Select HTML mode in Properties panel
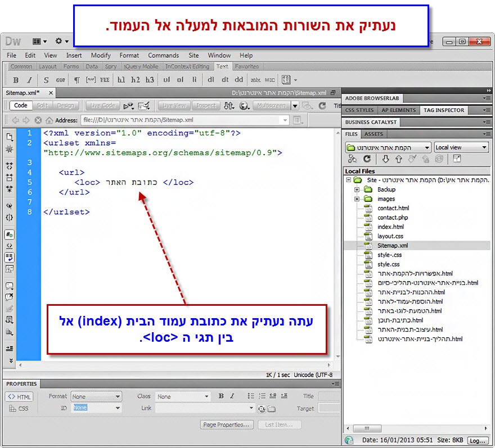Screen dimensions: 495x448 (x=19, y=397)
